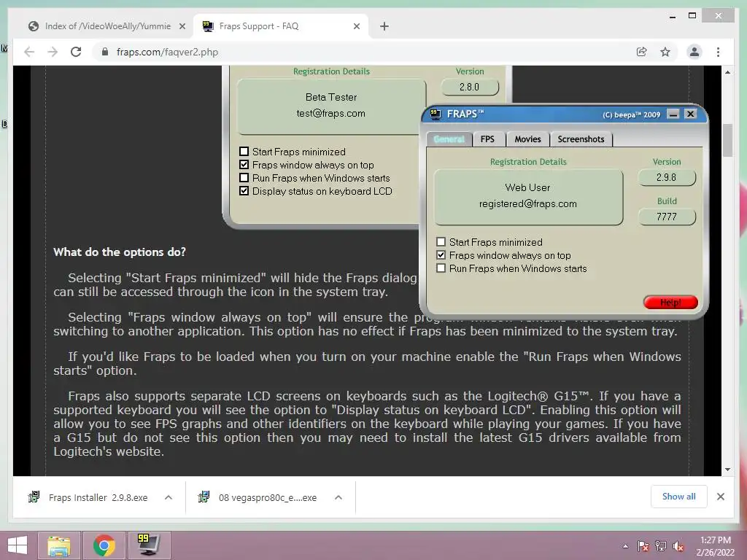The height and width of the screenshot is (560, 747).
Task: Bookmark this page with the star icon
Action: (665, 52)
